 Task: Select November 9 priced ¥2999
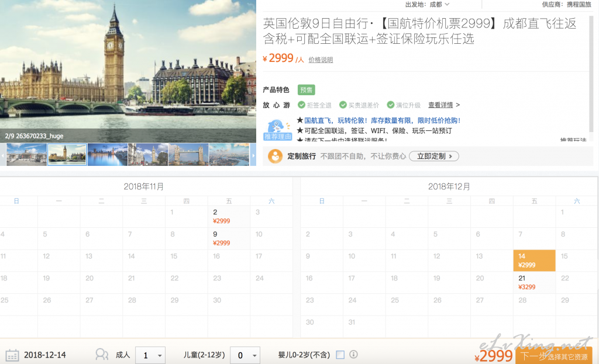click(x=229, y=239)
